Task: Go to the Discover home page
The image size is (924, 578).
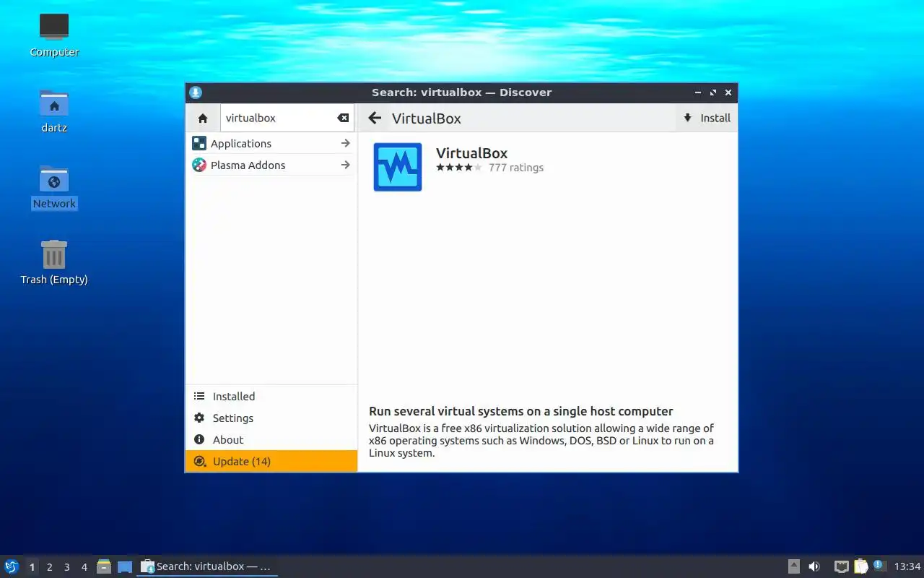Action: (x=203, y=118)
